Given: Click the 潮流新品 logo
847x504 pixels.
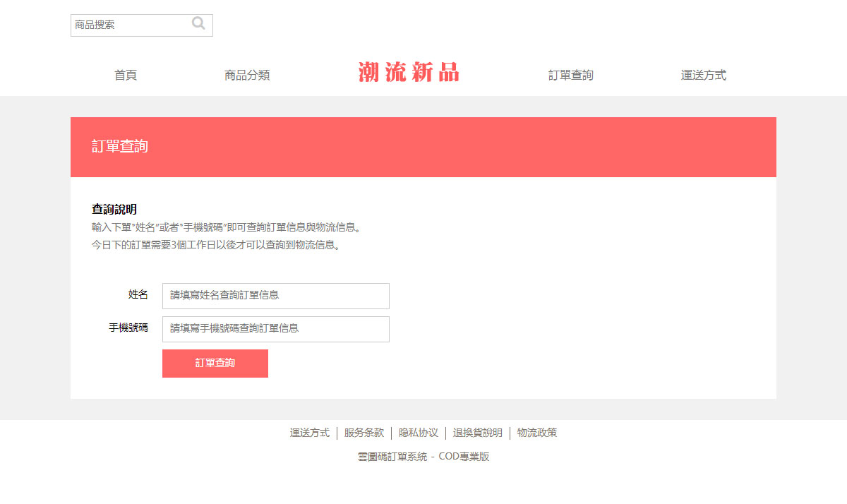Looking at the screenshot, I should 409,72.
